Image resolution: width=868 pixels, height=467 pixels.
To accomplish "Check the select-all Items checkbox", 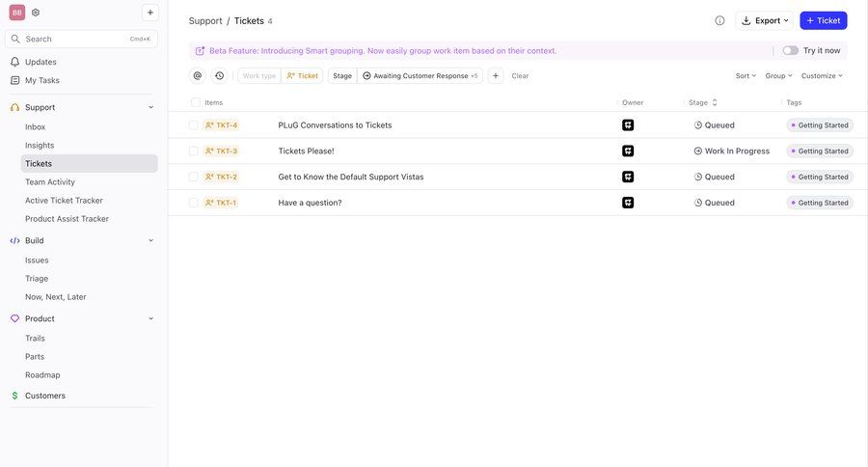I will [196, 102].
